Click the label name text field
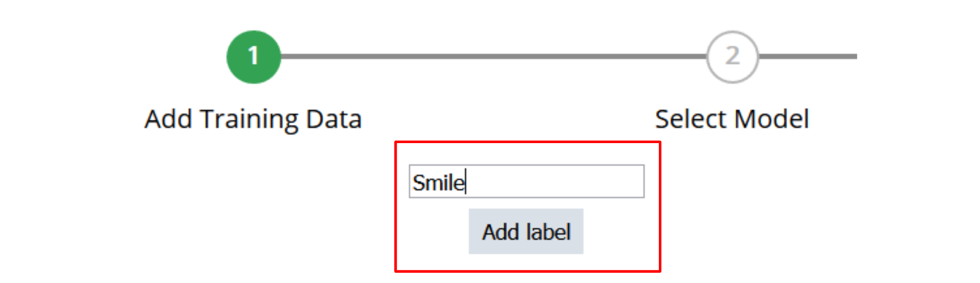 [526, 182]
